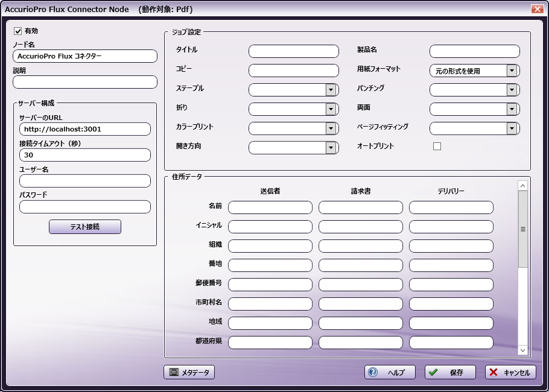Screen dimensions: 549x392
Task: Open the 用紙フォーマット dropdown
Action: tap(475, 71)
